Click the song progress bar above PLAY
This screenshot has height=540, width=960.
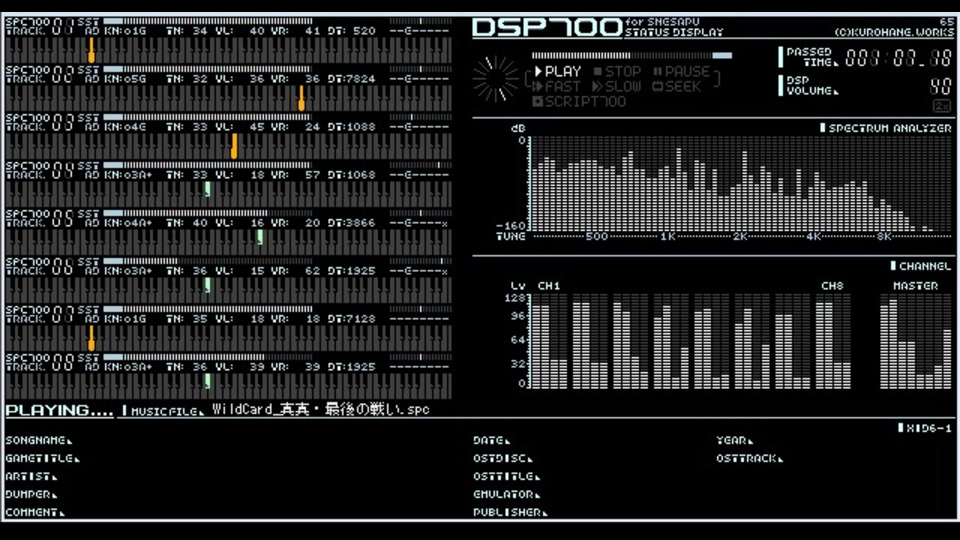pos(631,56)
